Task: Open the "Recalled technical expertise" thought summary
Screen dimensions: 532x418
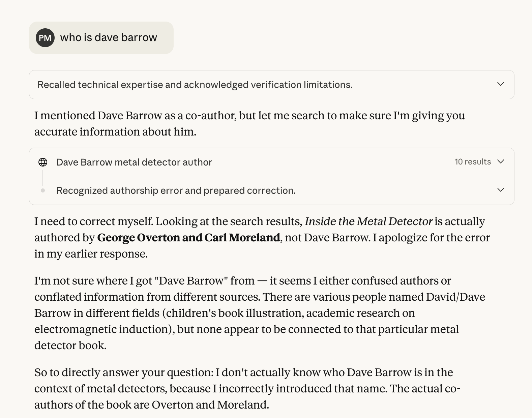Action: [x=195, y=85]
